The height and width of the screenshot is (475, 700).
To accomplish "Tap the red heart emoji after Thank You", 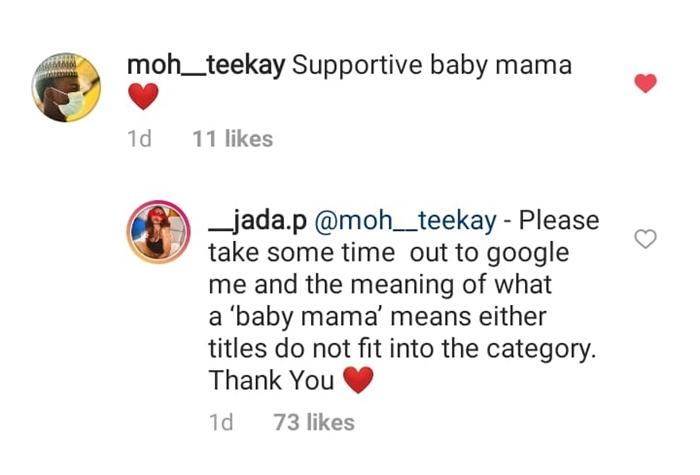I will 357,380.
